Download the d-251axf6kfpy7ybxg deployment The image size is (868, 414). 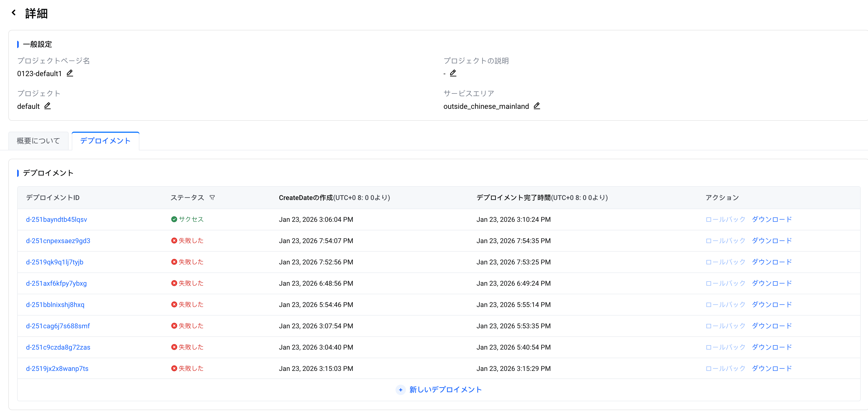pos(772,283)
